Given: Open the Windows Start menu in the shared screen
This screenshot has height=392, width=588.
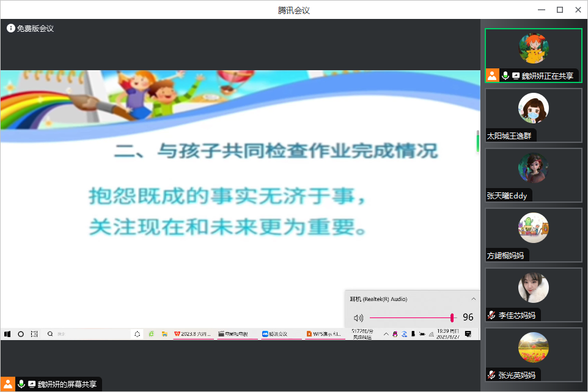Looking at the screenshot, I should [7, 334].
